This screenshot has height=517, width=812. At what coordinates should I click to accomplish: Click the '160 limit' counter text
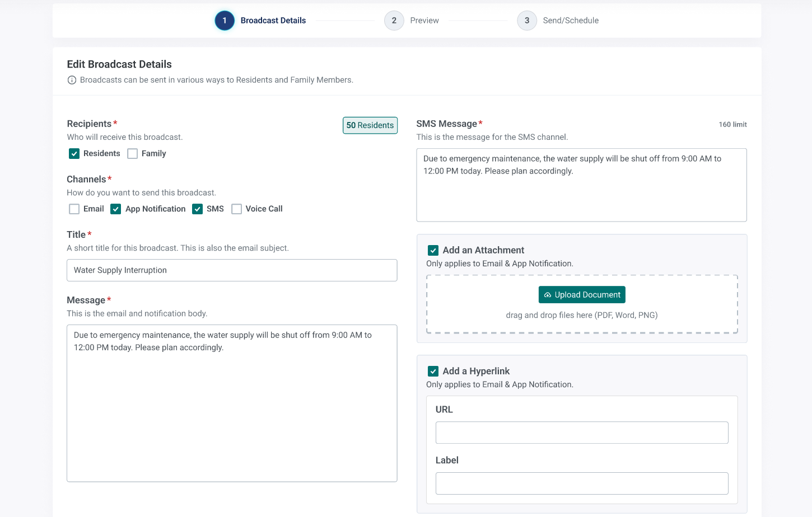click(732, 124)
